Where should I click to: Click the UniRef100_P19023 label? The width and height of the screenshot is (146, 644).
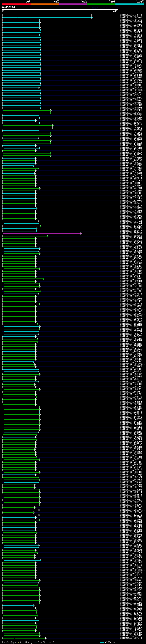pyautogui.click(x=131, y=65)
